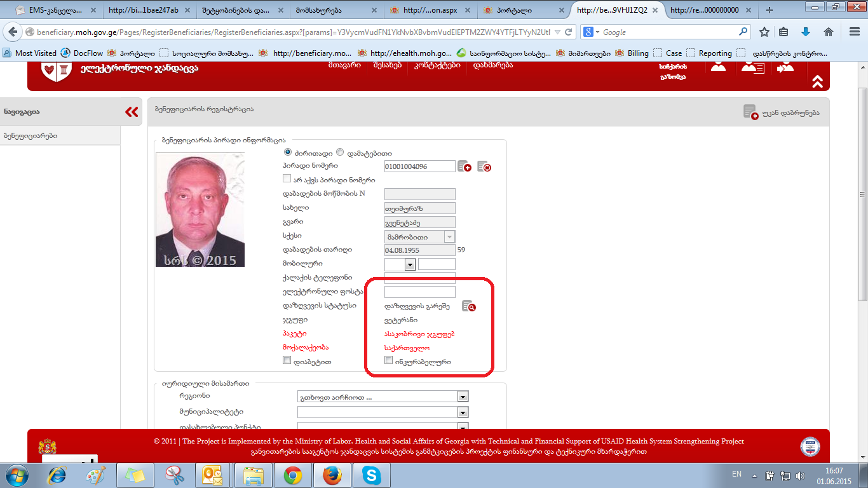Click the ელექტრონული ფოსტა input field
Screen dimensions: 868x488
click(x=420, y=292)
